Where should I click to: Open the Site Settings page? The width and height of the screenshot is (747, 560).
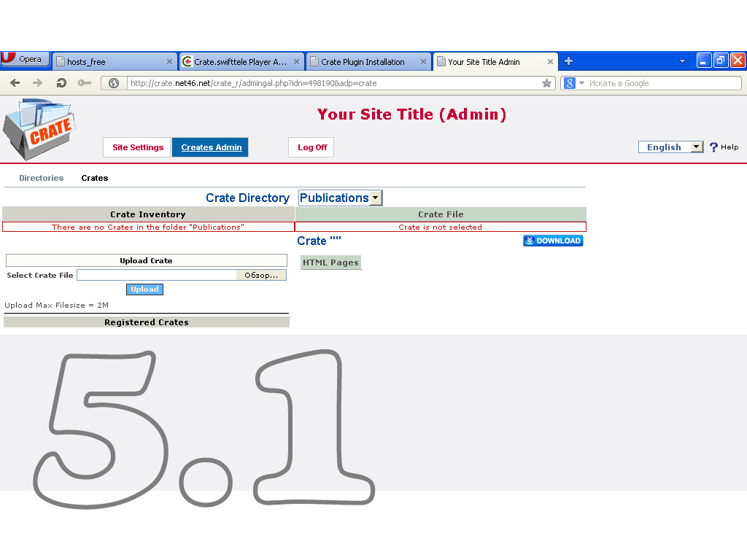pyautogui.click(x=137, y=147)
